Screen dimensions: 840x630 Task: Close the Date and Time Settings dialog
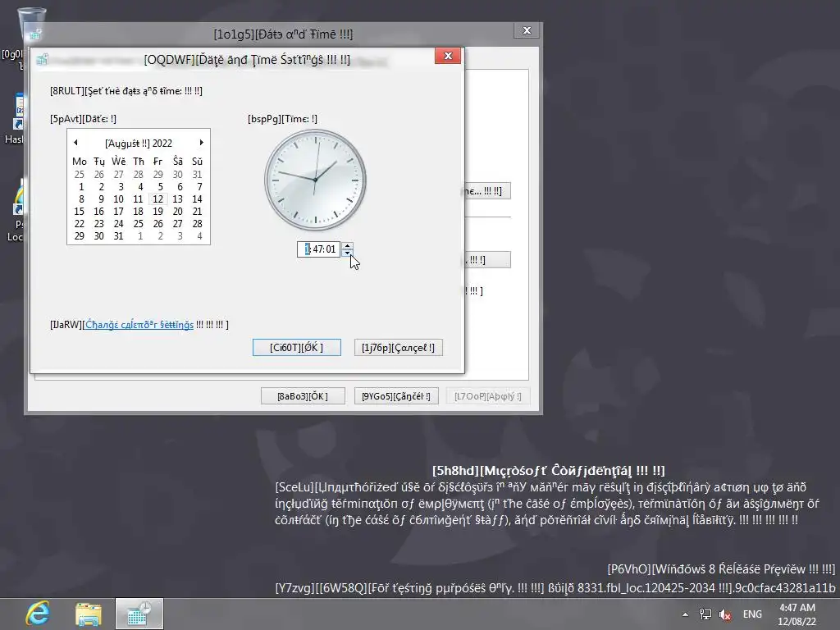448,56
